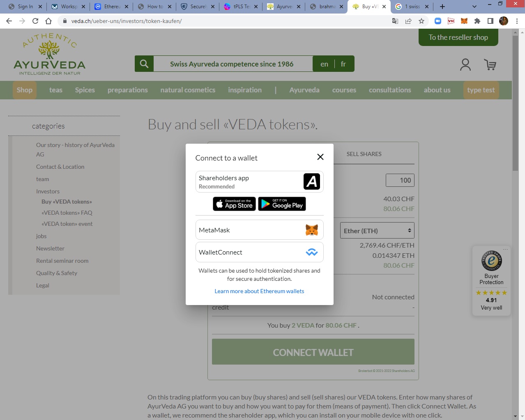The width and height of the screenshot is (525, 420).
Task: Open the user account icon
Action: tap(465, 64)
